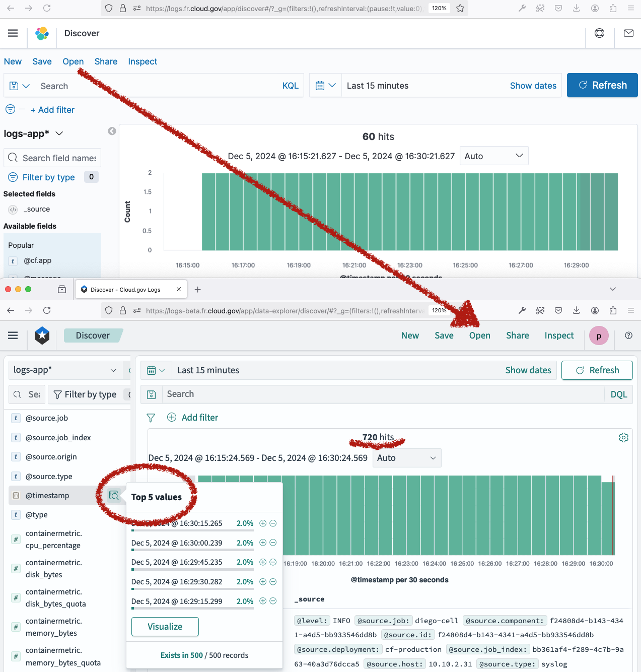Image resolution: width=641 pixels, height=672 pixels.
Task: Select the Discover - Cloud.gov Logs tab
Action: [x=131, y=289]
